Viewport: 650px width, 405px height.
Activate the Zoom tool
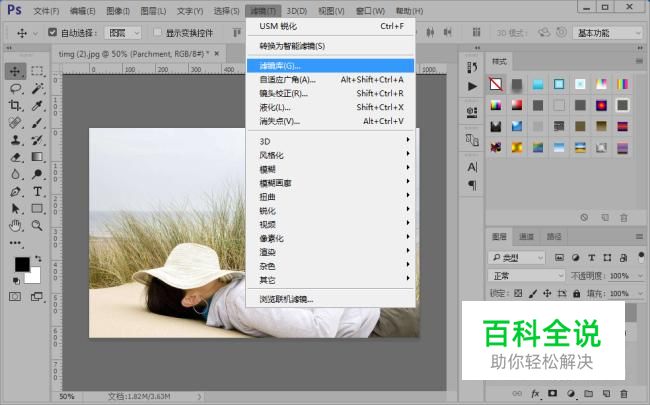pyautogui.click(x=37, y=225)
